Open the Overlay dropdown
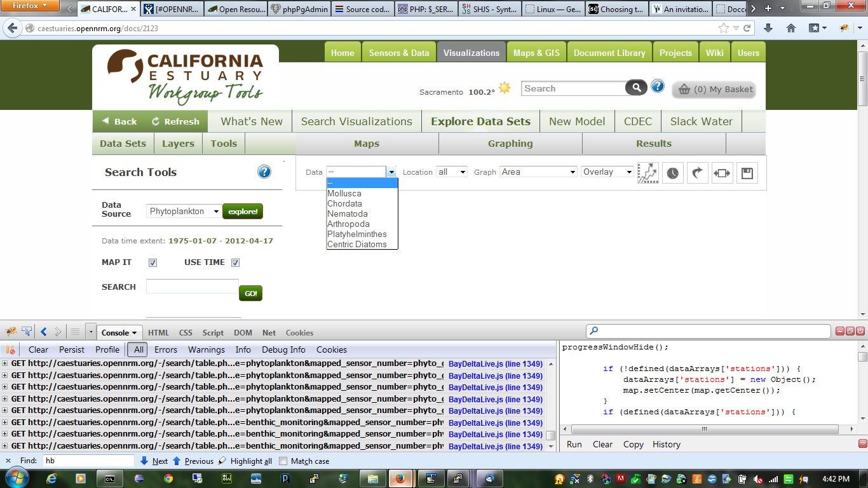Viewport: 868px width, 488px height. (607, 172)
